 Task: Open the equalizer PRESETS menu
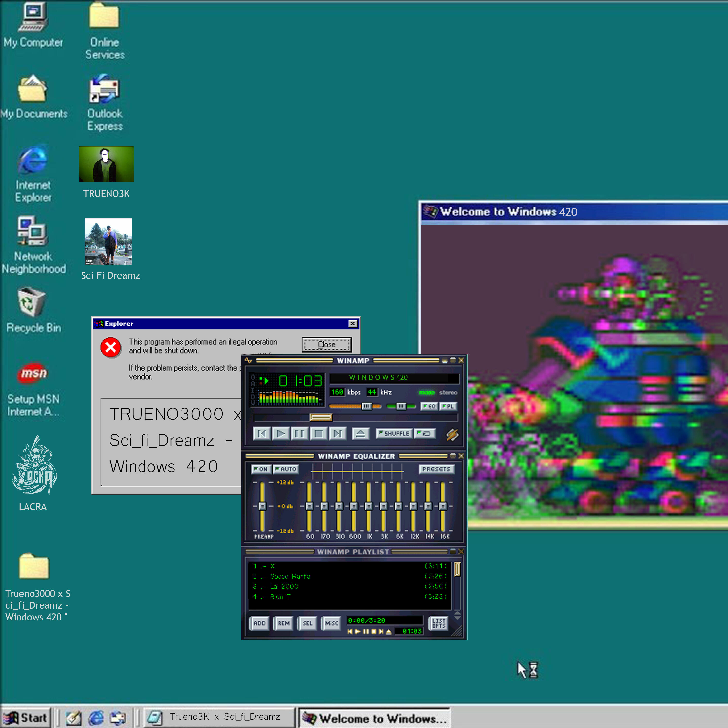click(x=436, y=469)
